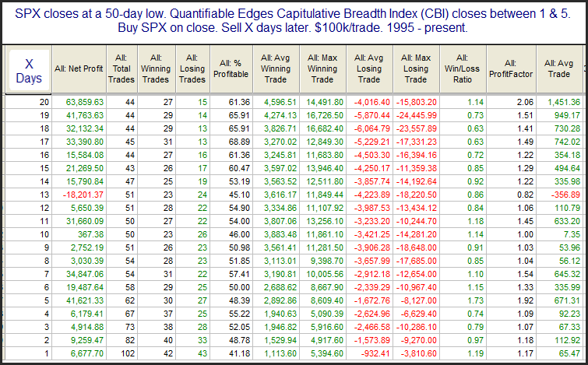Click negative net profit -18,201.37
Screen dimensions: 588x365
pyautogui.click(x=83, y=195)
